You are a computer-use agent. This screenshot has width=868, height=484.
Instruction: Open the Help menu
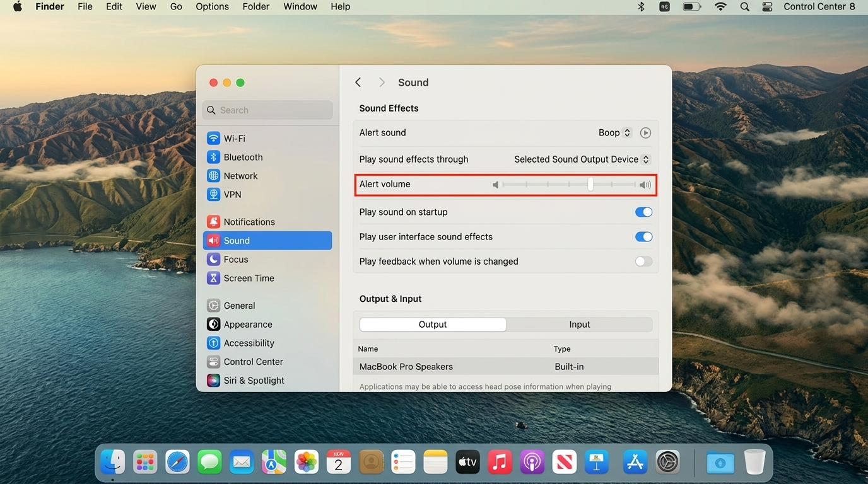click(341, 6)
